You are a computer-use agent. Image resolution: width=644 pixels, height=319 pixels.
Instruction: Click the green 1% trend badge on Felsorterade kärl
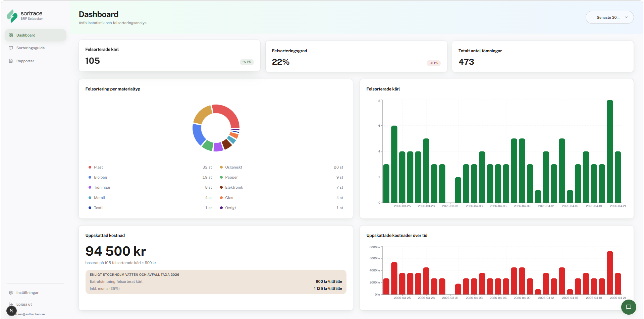tap(247, 62)
